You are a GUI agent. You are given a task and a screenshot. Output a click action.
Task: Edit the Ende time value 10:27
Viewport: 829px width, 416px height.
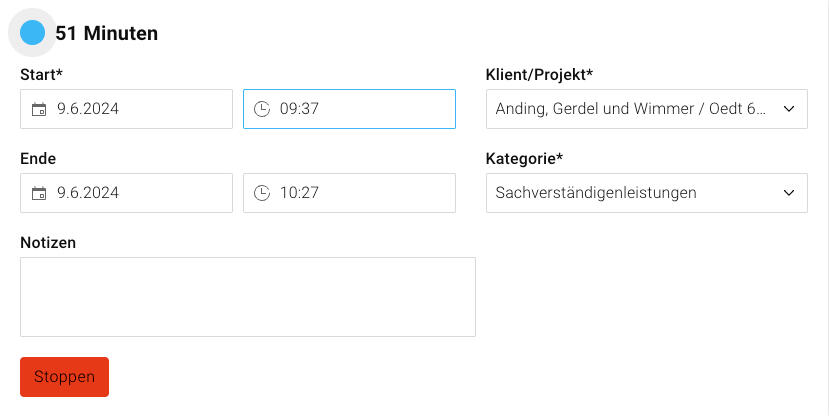(299, 193)
